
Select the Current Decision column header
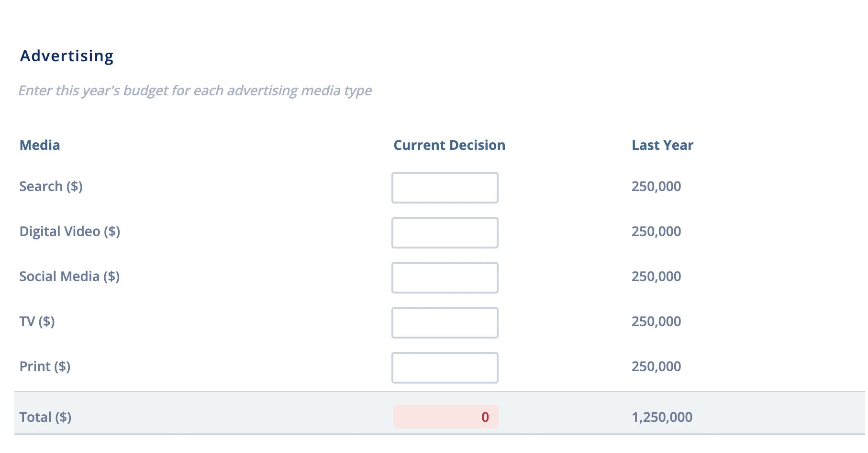click(449, 145)
